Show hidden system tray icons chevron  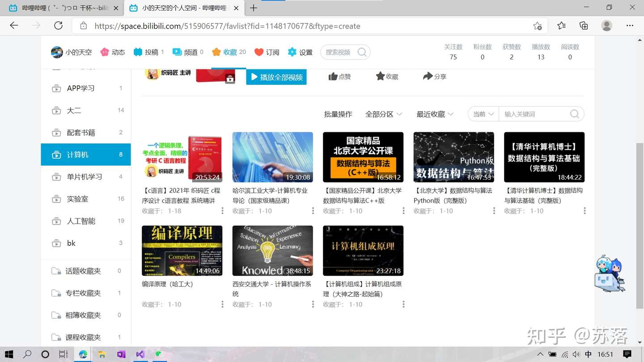click(x=540, y=354)
